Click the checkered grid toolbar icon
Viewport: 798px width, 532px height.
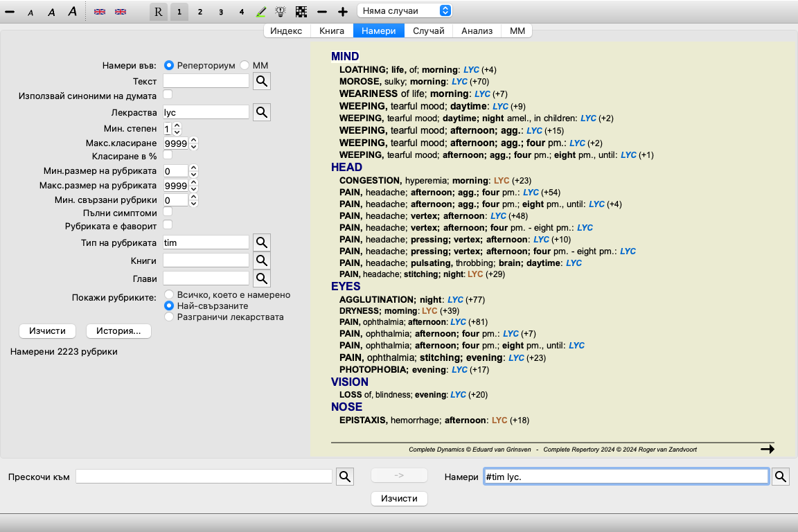301,12
